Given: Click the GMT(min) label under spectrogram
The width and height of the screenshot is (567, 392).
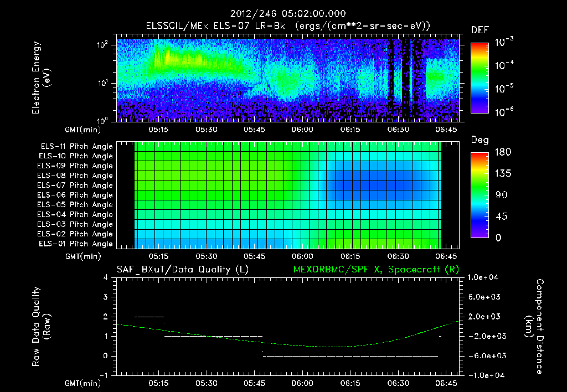Looking at the screenshot, I should (83, 130).
